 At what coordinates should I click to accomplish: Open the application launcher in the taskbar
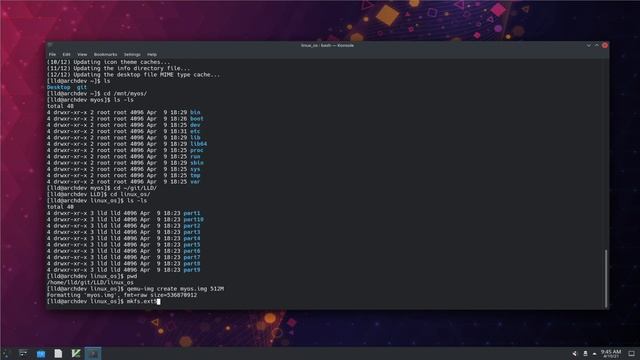tap(6, 353)
